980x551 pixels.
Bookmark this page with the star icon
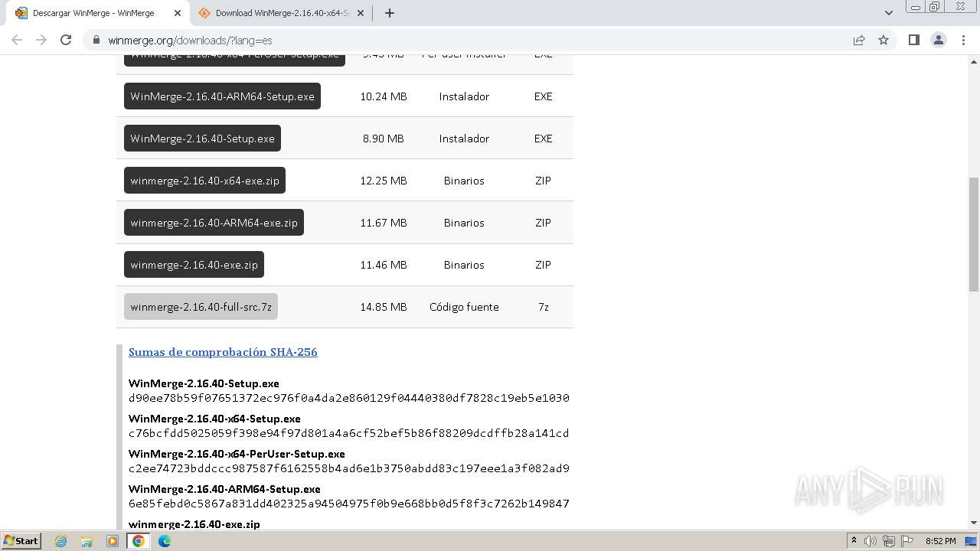(884, 40)
